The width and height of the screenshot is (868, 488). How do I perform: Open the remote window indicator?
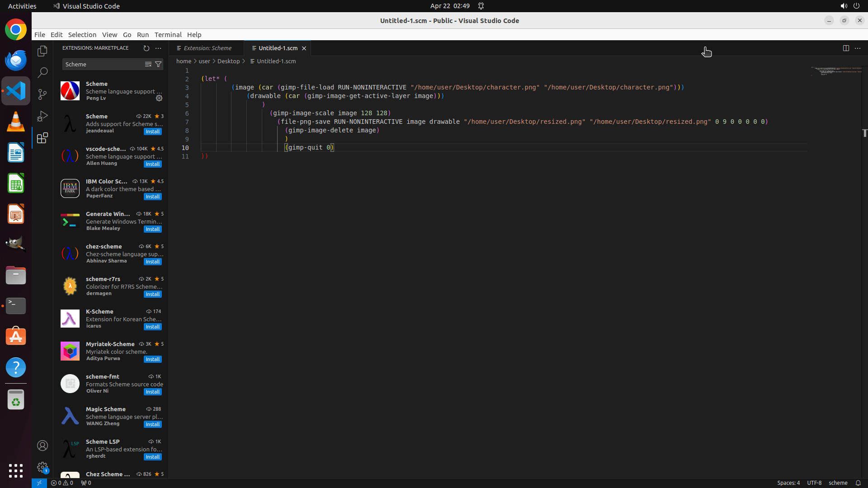tap(39, 483)
